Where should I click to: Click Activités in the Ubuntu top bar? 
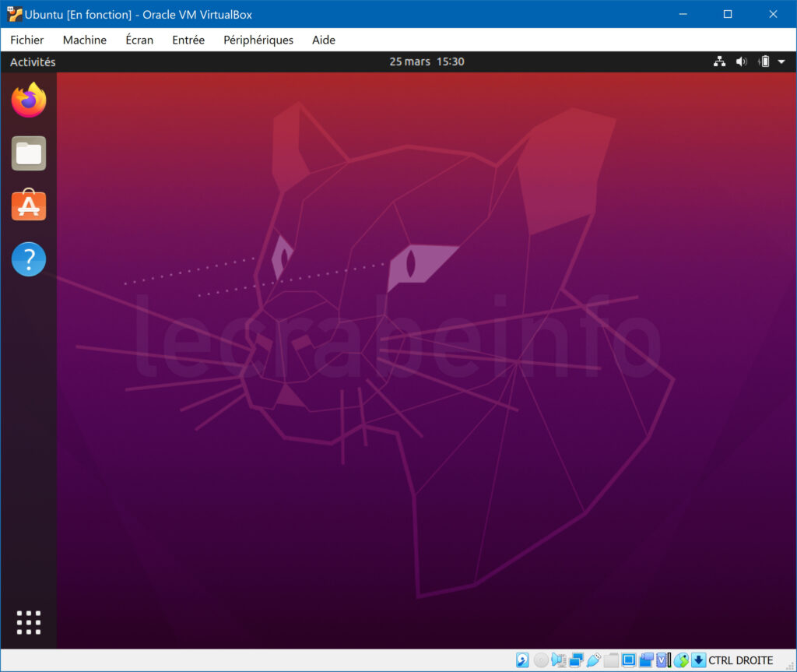[x=33, y=62]
